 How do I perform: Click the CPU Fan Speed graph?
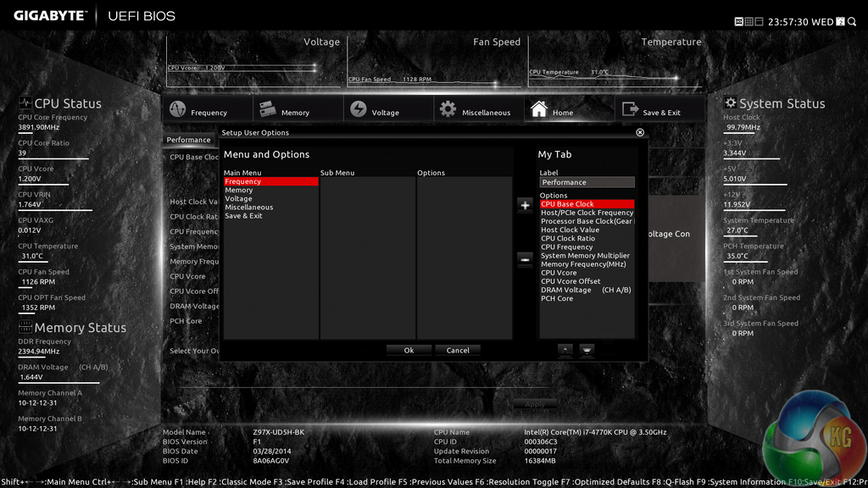[435, 62]
